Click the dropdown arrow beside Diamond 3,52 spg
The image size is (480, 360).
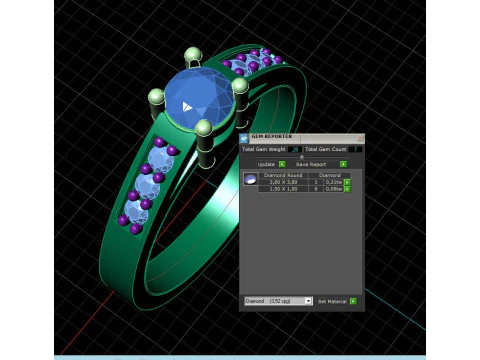coord(308,301)
